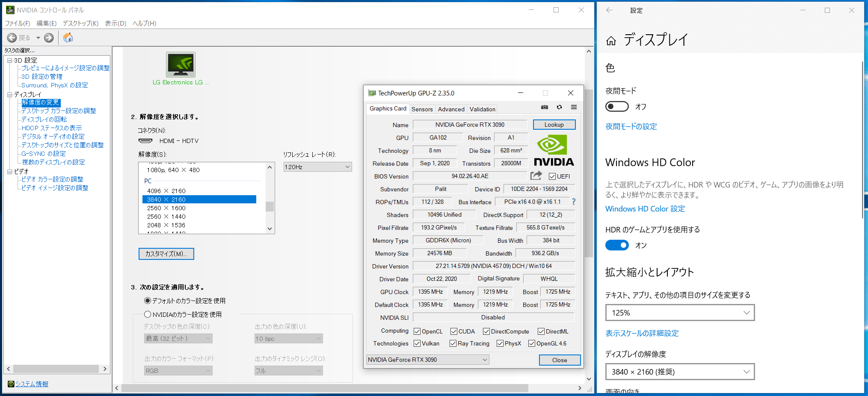Image resolution: width=868 pixels, height=396 pixels.
Task: Click the GPU-Z refresh icon
Action: click(x=559, y=107)
